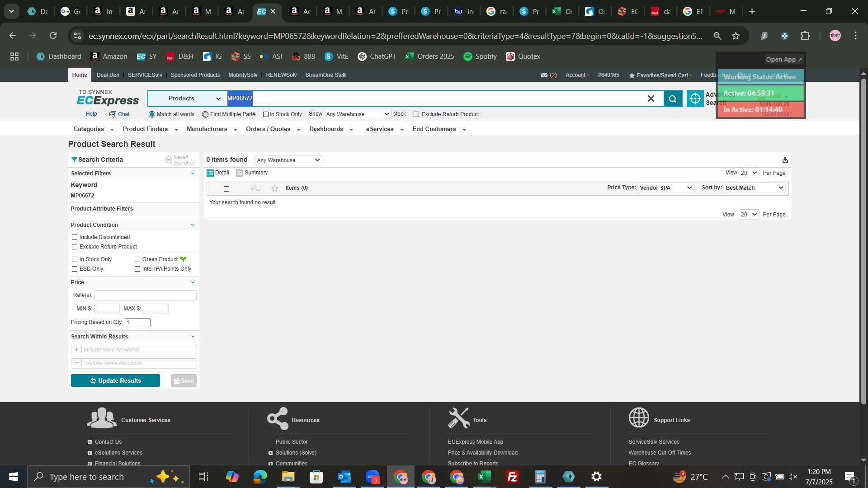Check Intel IPA Points Only filter
This screenshot has height=488, width=868.
[137, 269]
